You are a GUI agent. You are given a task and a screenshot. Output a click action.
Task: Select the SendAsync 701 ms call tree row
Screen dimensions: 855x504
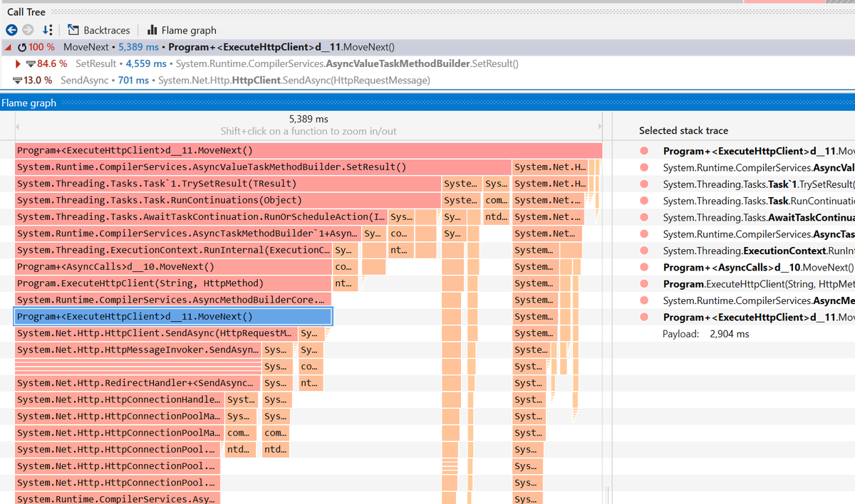[x=427, y=80]
